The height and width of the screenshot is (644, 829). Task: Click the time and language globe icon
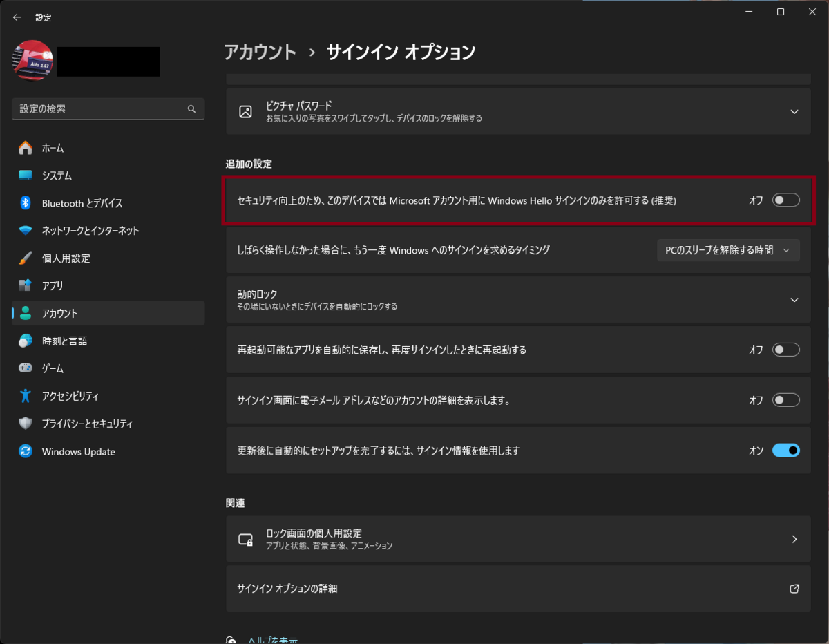tap(26, 341)
